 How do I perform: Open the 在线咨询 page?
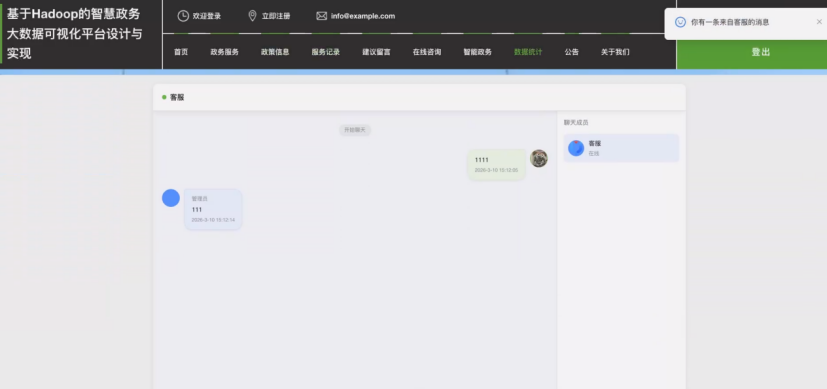point(427,52)
